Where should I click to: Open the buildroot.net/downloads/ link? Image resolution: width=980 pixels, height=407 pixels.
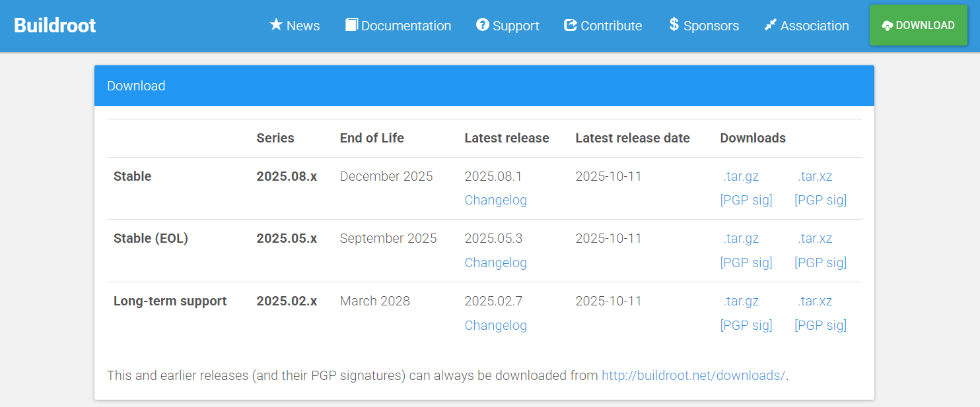[693, 375]
